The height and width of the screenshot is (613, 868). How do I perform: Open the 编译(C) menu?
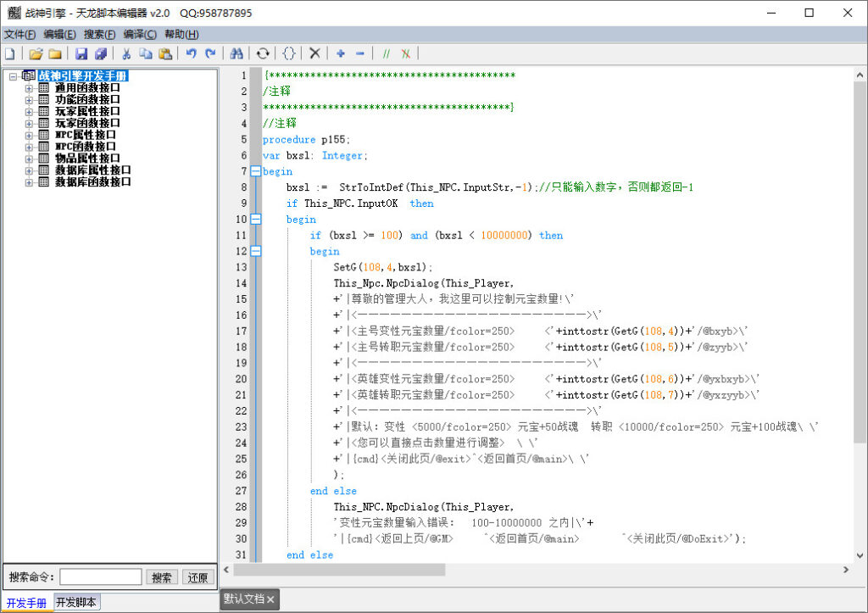(x=140, y=34)
